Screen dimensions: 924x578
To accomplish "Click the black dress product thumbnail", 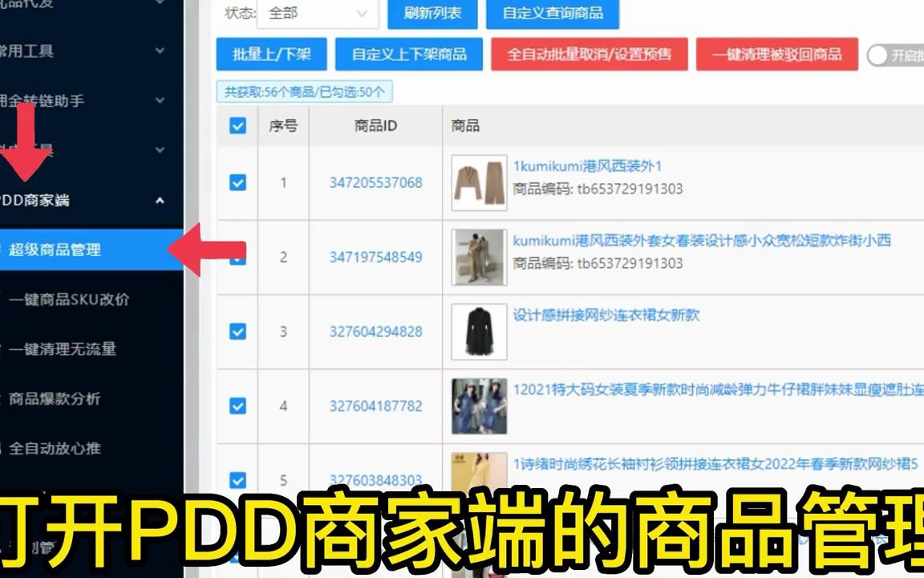I will [478, 331].
